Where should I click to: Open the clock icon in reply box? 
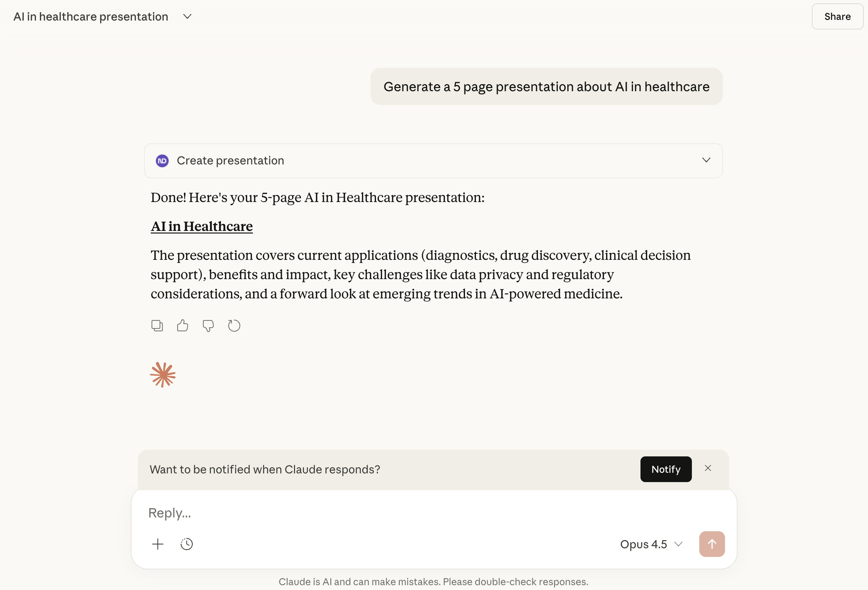[186, 544]
